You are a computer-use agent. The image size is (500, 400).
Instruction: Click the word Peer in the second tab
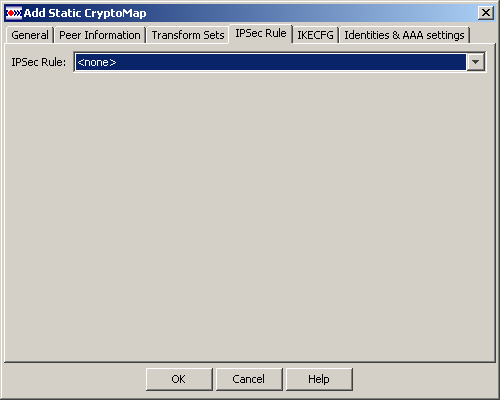point(70,35)
